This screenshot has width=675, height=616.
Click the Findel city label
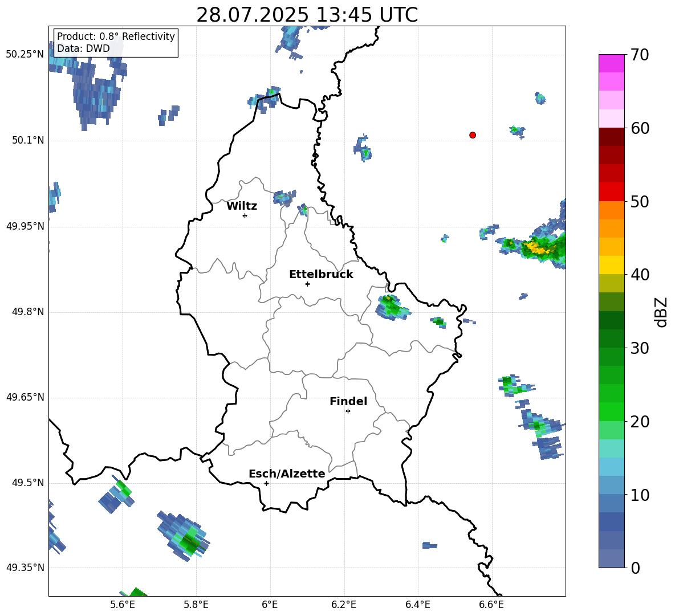point(348,401)
